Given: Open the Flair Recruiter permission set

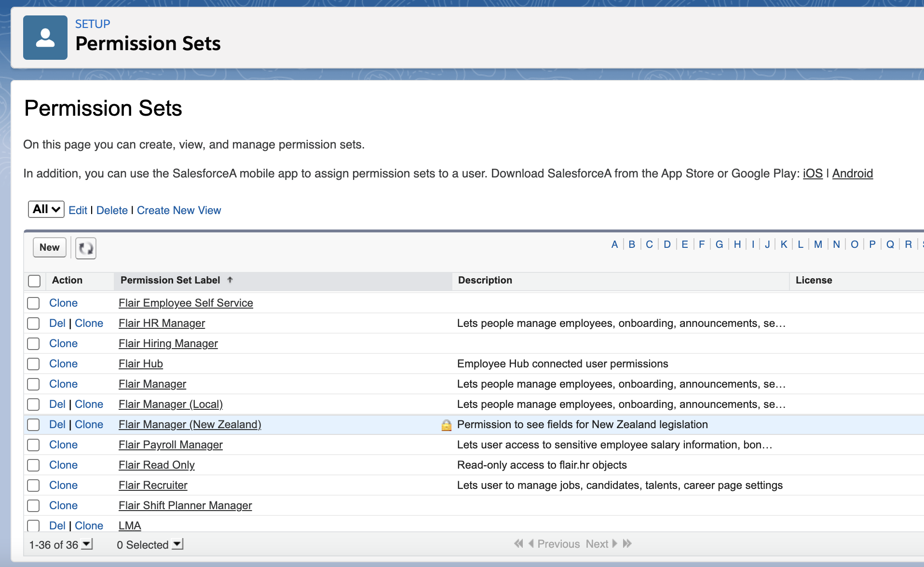Looking at the screenshot, I should [153, 486].
